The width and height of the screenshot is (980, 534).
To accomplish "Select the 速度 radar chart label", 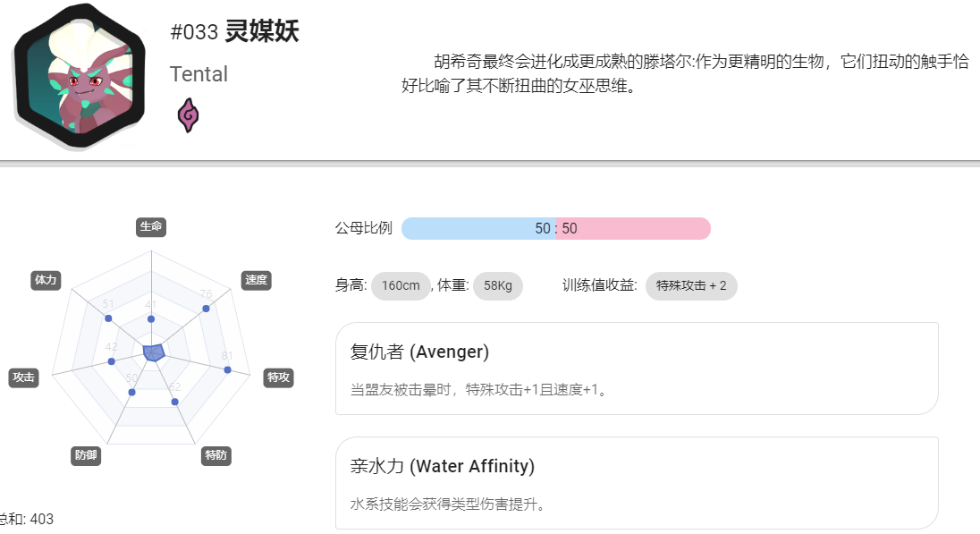I will click(x=257, y=280).
